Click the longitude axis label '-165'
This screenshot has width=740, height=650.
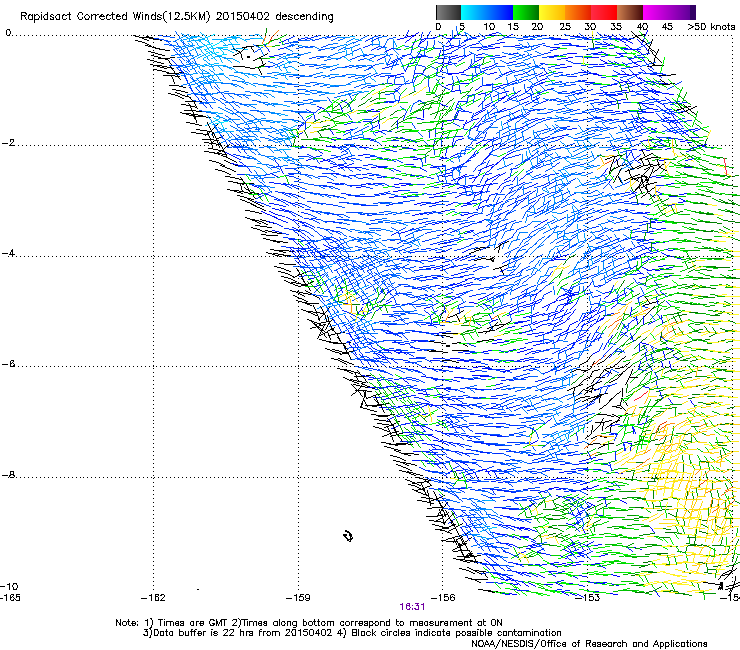pos(10,598)
